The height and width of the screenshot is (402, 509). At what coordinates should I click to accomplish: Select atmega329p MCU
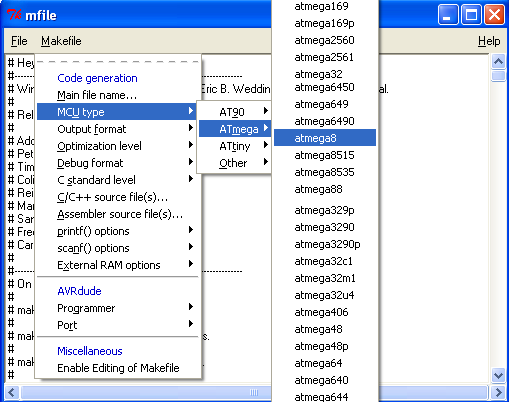pos(325,210)
